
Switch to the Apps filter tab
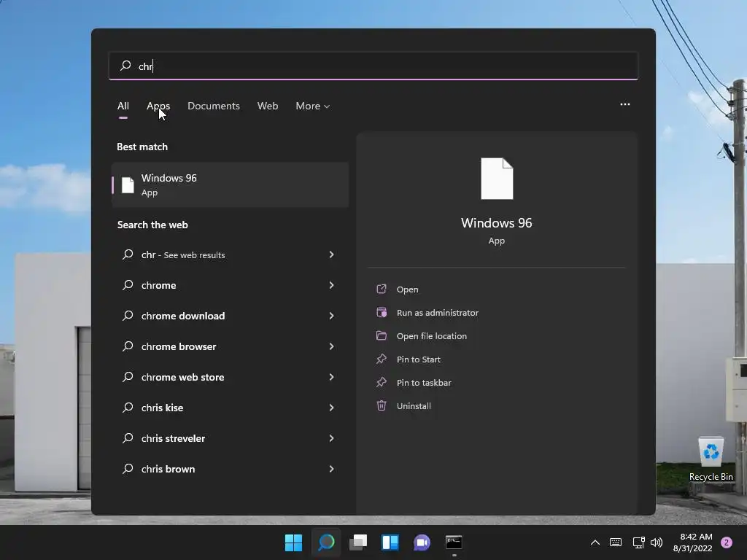(x=158, y=106)
